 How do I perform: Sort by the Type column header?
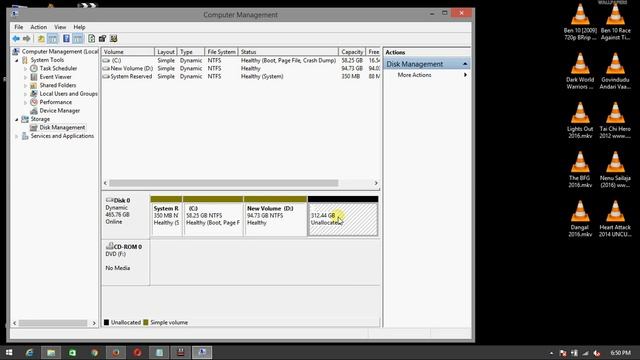(191, 52)
